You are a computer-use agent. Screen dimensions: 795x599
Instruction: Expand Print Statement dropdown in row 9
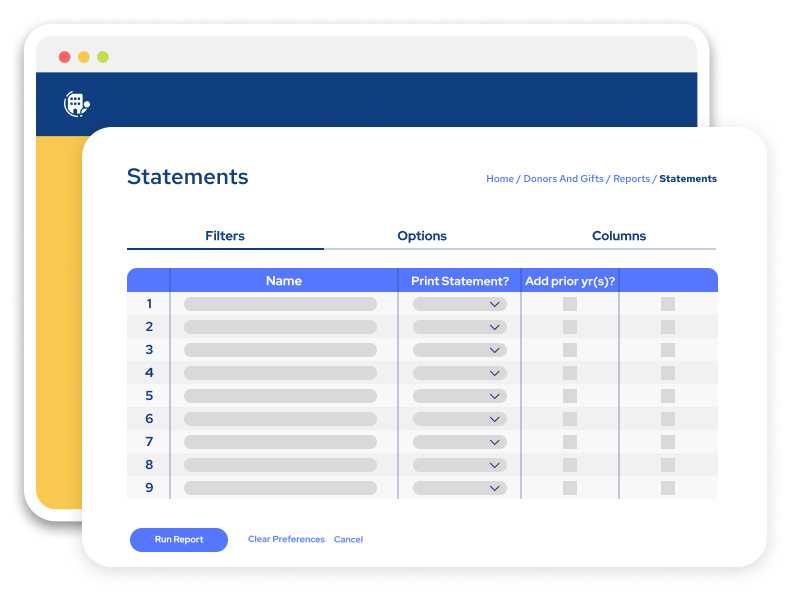pos(460,488)
